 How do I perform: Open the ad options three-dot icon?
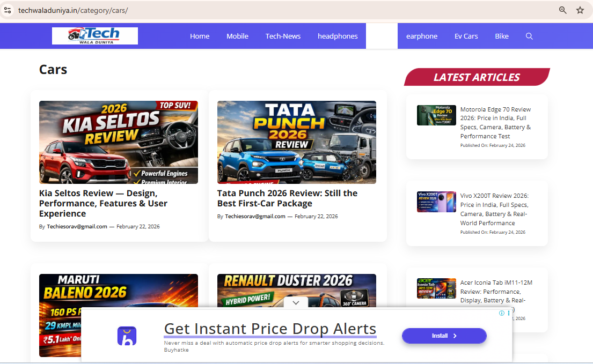tap(509, 313)
